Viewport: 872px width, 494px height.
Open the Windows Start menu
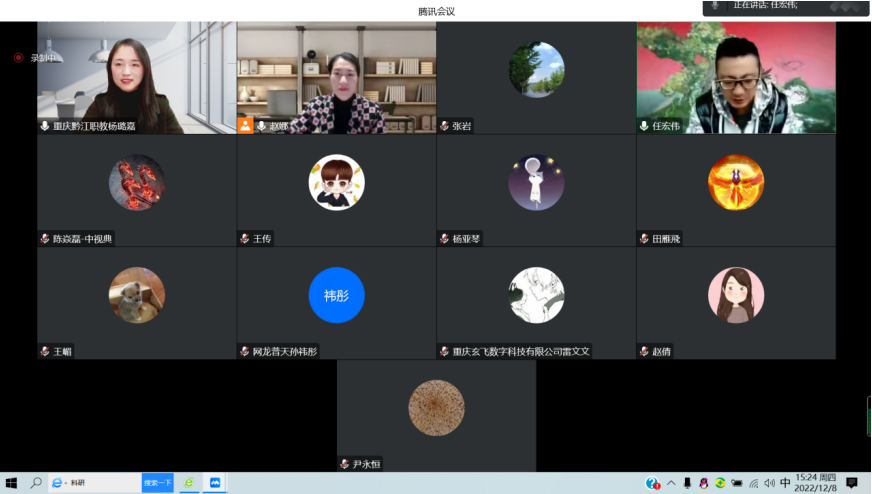click(x=11, y=483)
